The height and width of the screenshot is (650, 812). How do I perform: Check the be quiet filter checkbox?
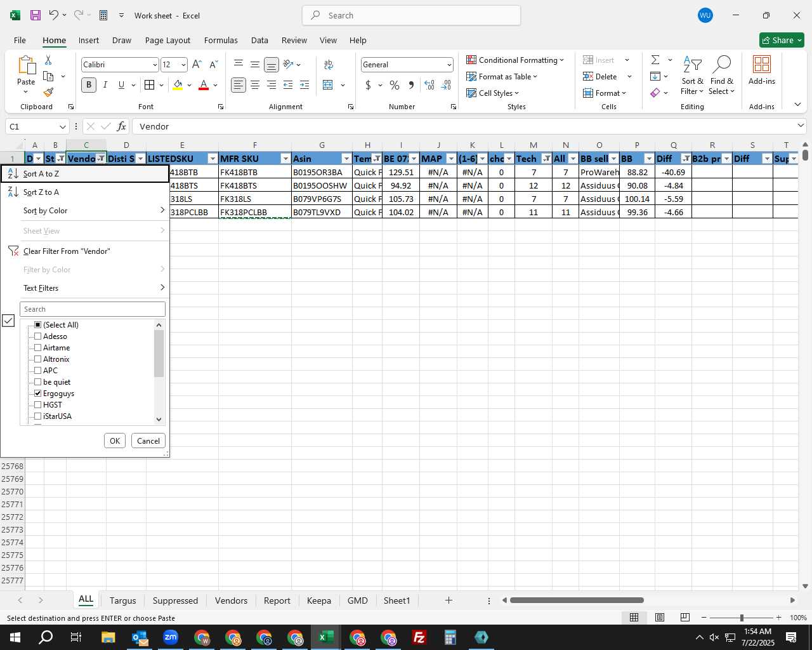pyautogui.click(x=37, y=381)
